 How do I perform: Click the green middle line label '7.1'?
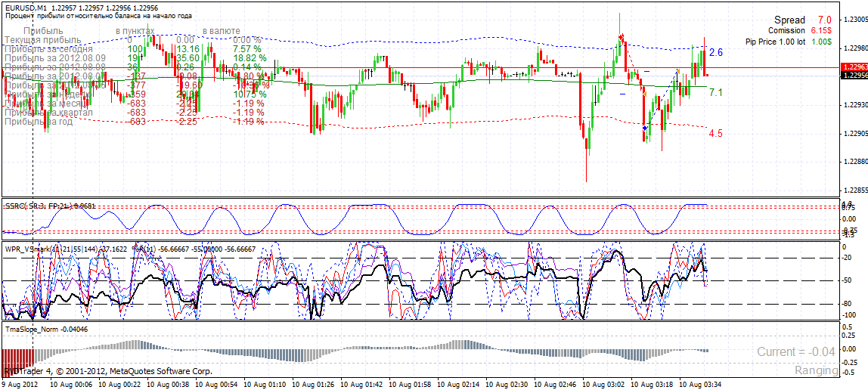[716, 92]
